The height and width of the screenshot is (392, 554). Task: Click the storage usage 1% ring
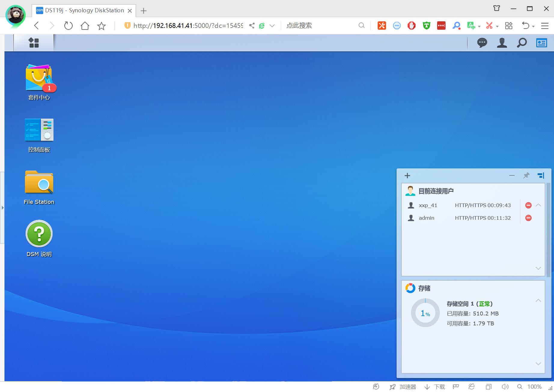(x=425, y=313)
